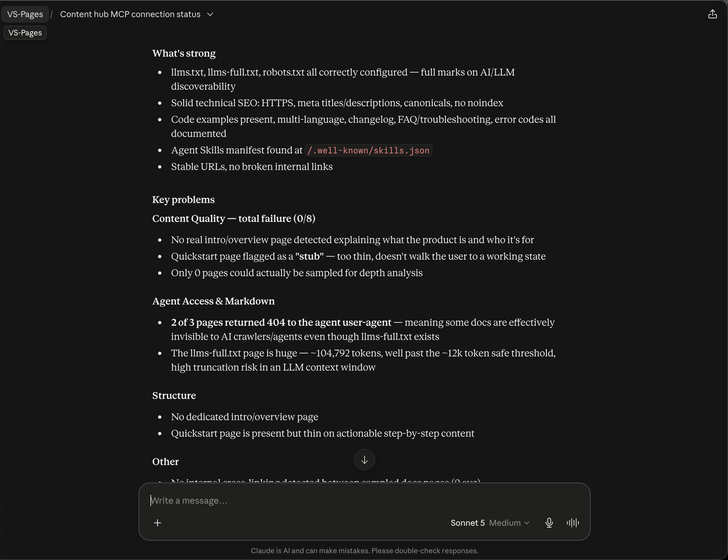Expand the chevron beside the chat title
This screenshot has width=728, height=560.
(x=210, y=14)
